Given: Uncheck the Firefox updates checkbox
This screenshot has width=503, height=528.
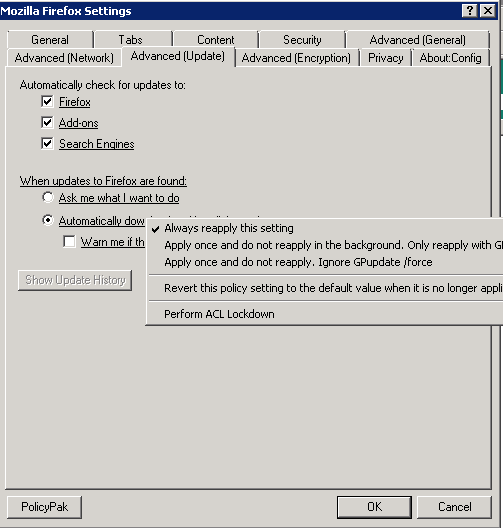Looking at the screenshot, I should 47,102.
